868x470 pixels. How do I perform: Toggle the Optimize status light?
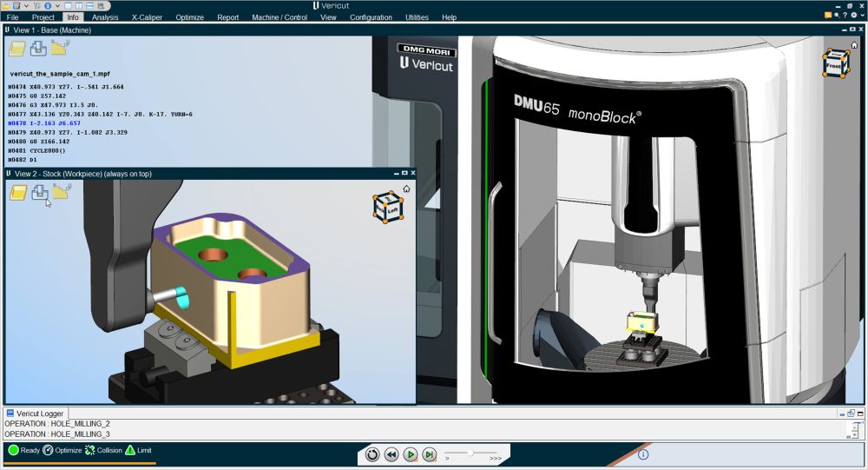[x=62, y=450]
